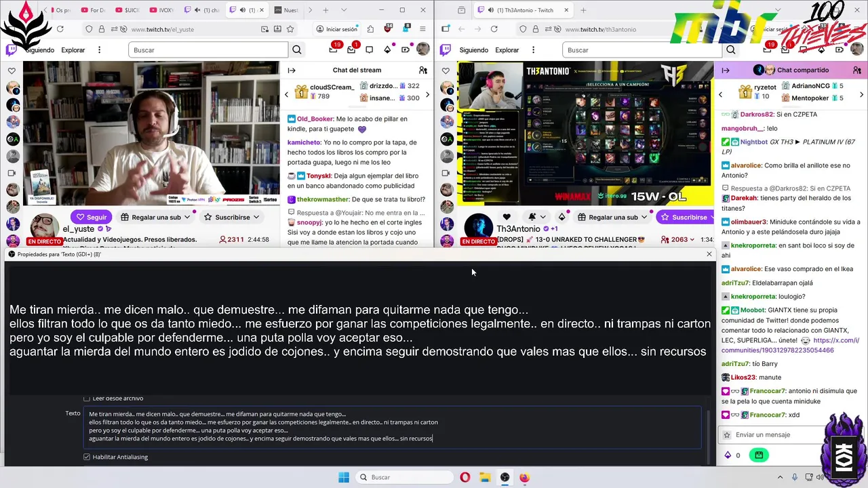This screenshot has width=868, height=488.
Task: Click the green channel points button below chat
Action: (759, 455)
